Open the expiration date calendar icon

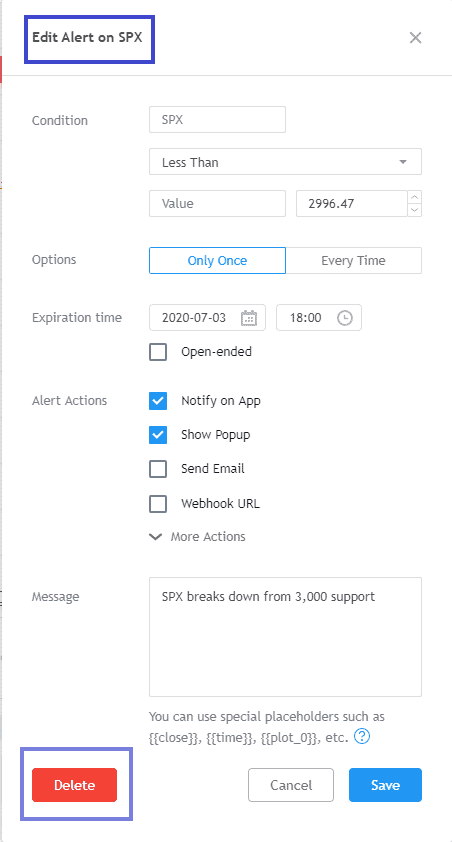pyautogui.click(x=249, y=318)
